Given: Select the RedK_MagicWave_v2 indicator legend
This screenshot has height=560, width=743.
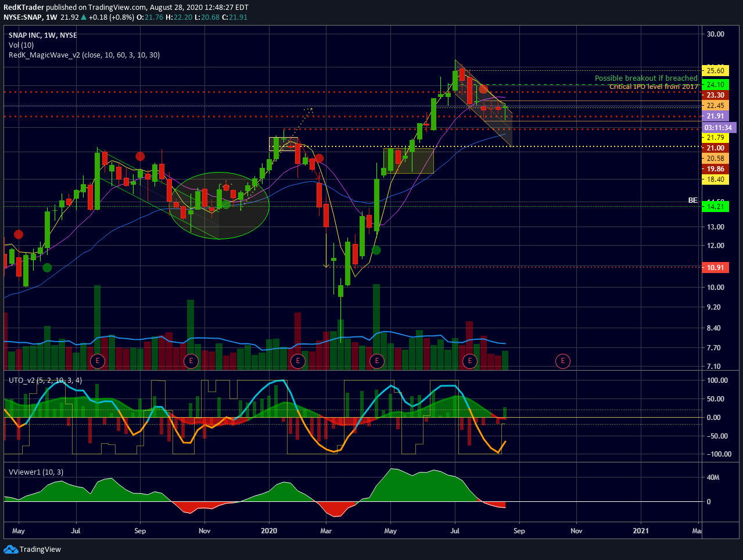Looking at the screenshot, I should coord(84,55).
